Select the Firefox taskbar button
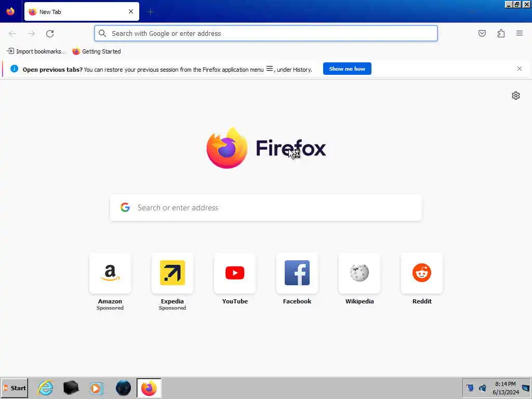This screenshot has height=399, width=532. pos(149,388)
